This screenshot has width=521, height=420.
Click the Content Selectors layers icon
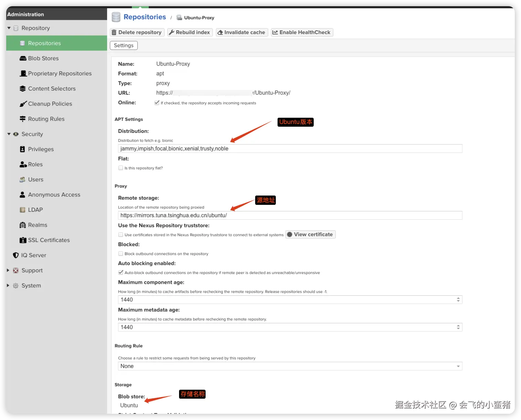click(x=23, y=89)
